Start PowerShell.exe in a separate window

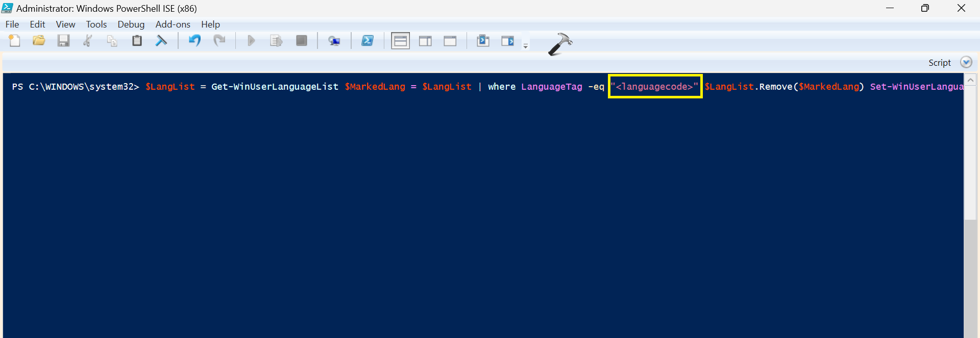click(367, 41)
